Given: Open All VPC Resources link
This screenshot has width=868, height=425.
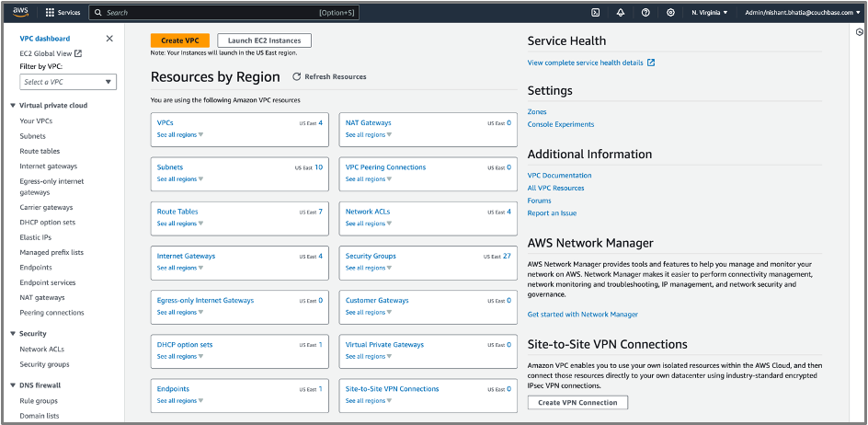Looking at the screenshot, I should tap(555, 188).
